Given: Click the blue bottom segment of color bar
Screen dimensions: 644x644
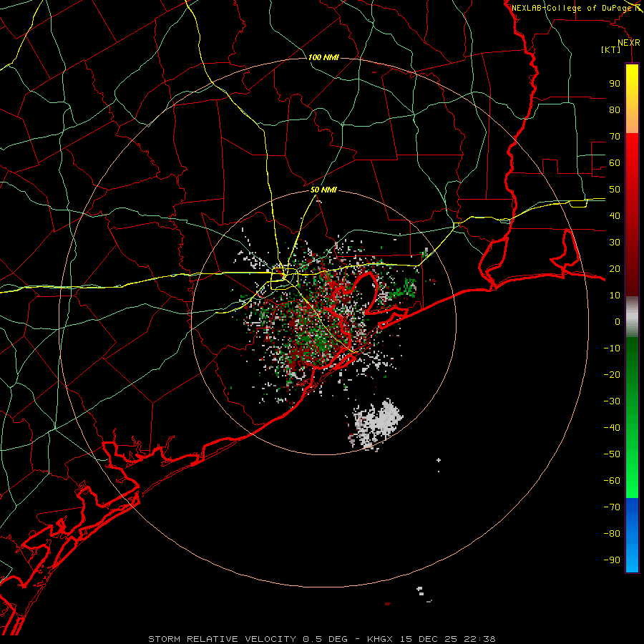Looking at the screenshot, I should coord(632,535).
